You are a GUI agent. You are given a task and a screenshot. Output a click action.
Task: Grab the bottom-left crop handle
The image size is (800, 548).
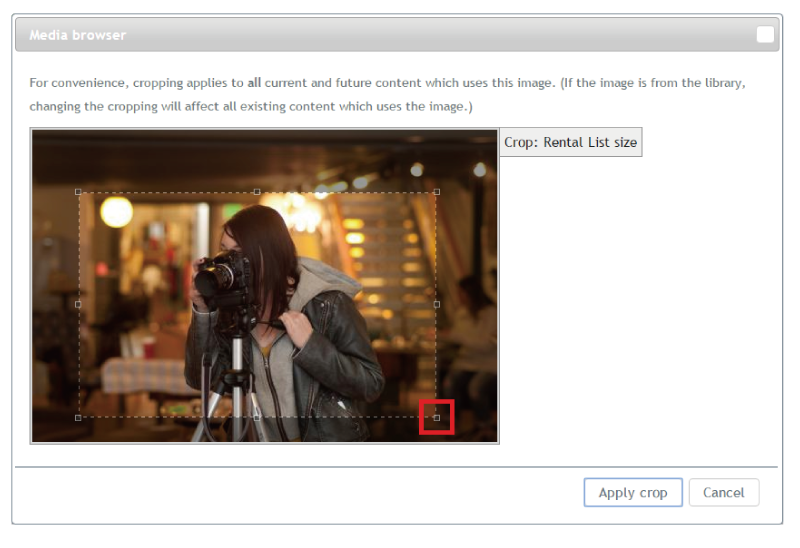point(78,417)
